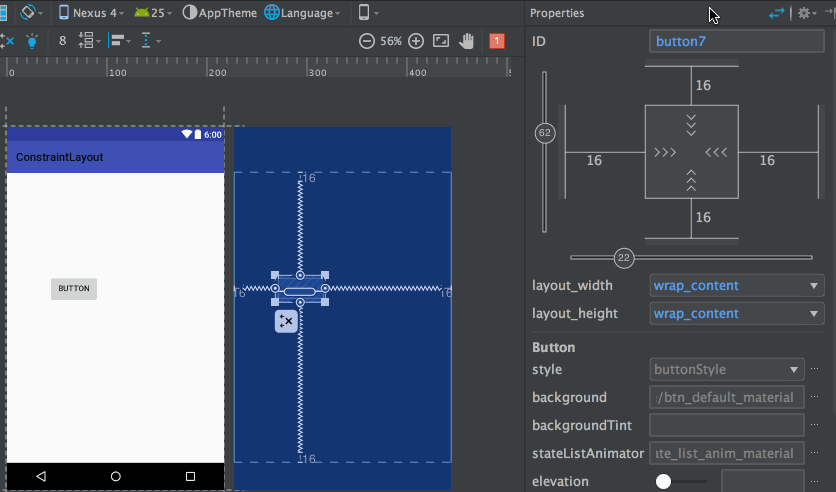This screenshot has width=836, height=492.
Task: Click elevation slider knob
Action: [663, 481]
